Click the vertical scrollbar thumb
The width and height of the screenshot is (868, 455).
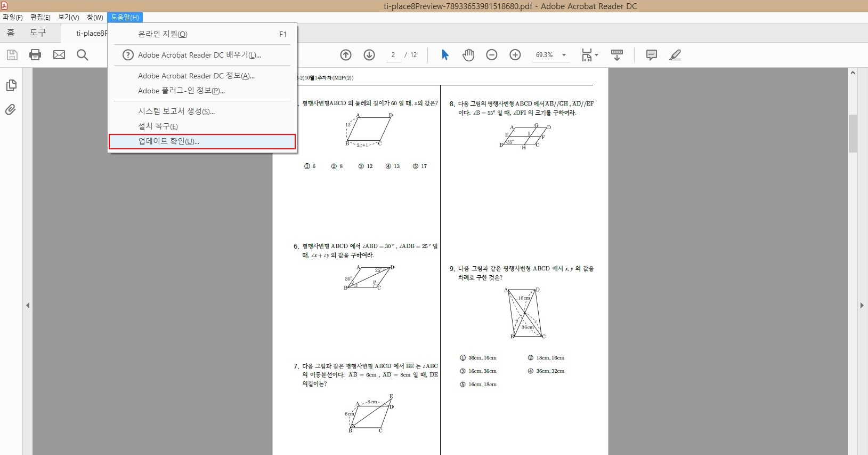(853, 133)
